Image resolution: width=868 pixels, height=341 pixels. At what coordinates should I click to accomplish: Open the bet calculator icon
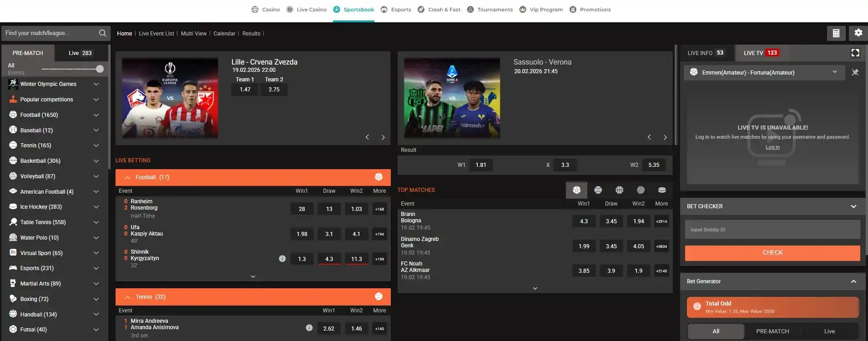click(836, 33)
